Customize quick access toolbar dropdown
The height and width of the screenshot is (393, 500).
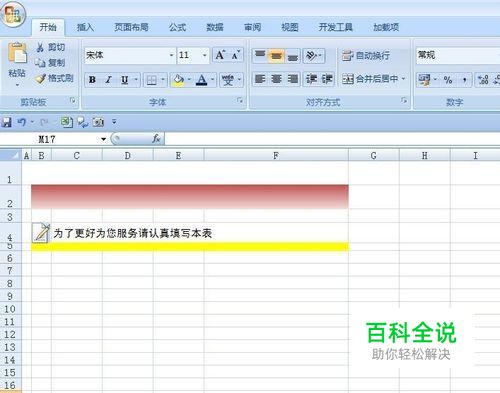(x=114, y=122)
